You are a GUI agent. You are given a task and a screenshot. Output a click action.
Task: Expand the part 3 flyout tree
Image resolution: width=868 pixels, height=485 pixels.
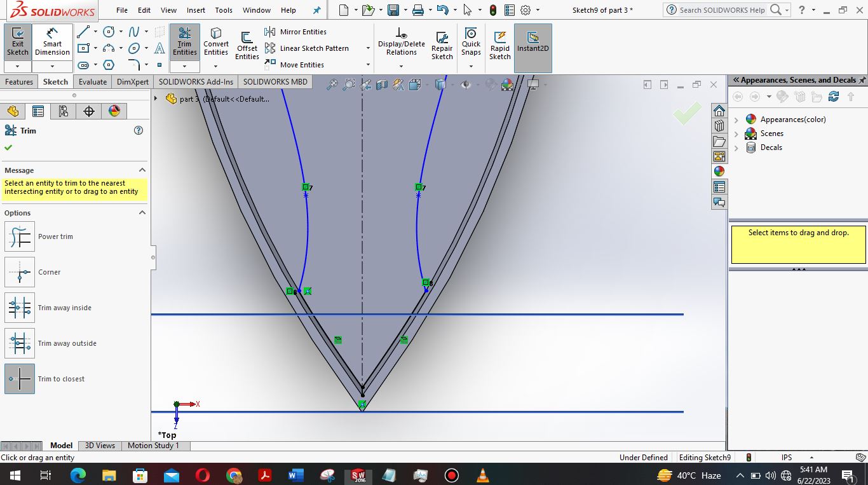pos(156,99)
